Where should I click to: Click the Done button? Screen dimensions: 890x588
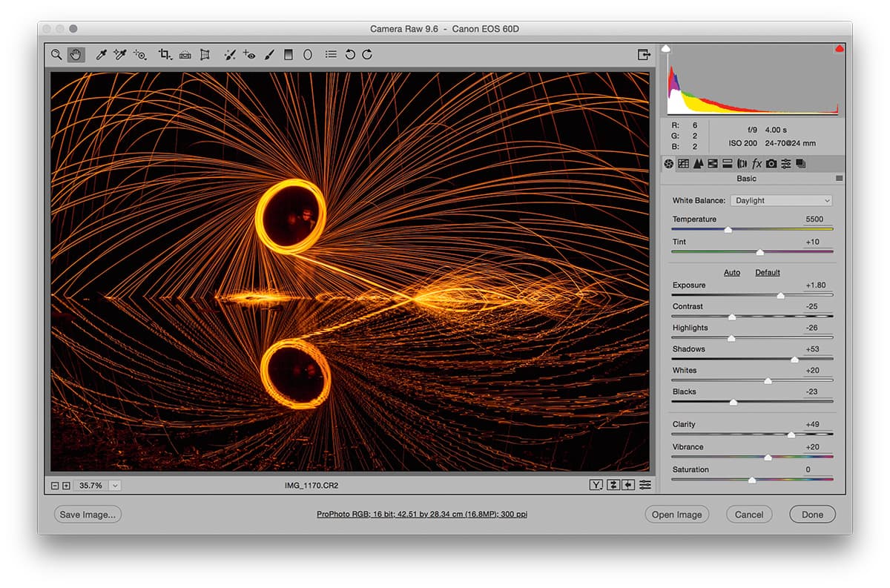point(812,515)
